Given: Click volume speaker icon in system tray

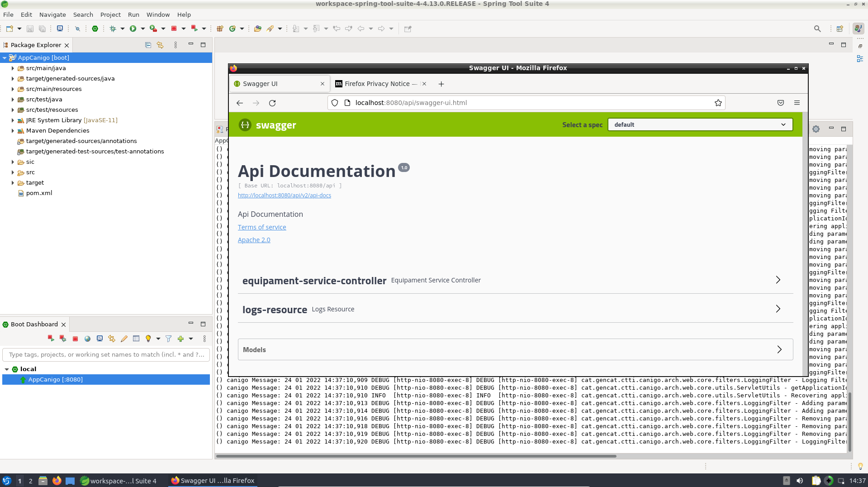Looking at the screenshot, I should pos(800,481).
